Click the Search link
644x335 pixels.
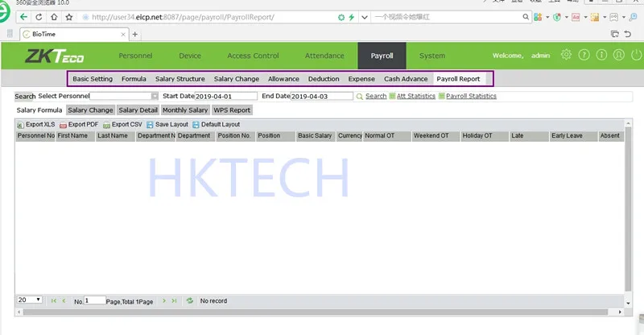376,96
